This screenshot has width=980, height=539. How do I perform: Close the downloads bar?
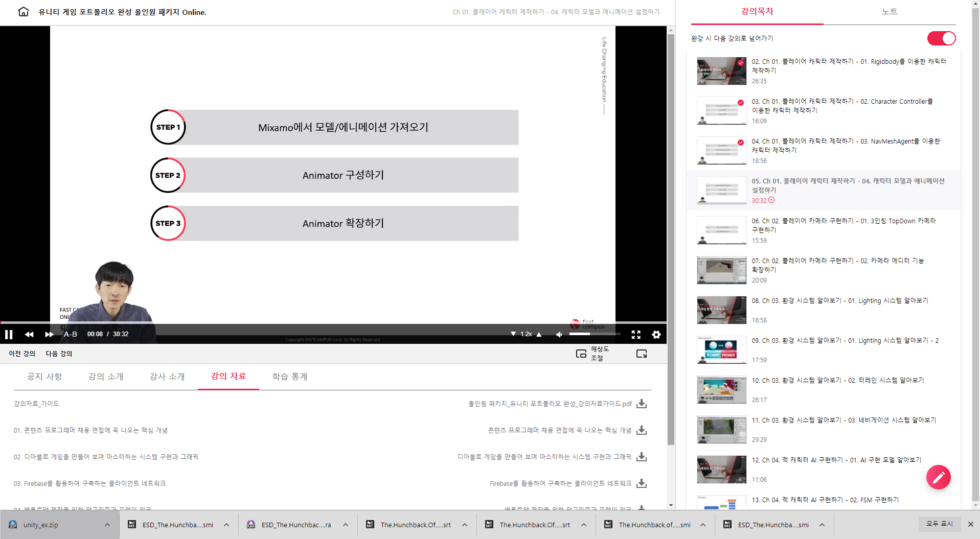970,524
